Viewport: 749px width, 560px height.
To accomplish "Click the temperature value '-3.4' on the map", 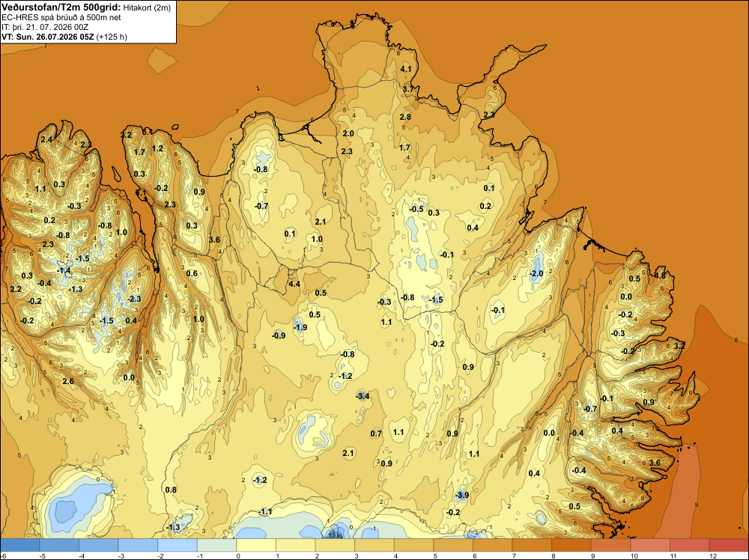I will 363,396.
